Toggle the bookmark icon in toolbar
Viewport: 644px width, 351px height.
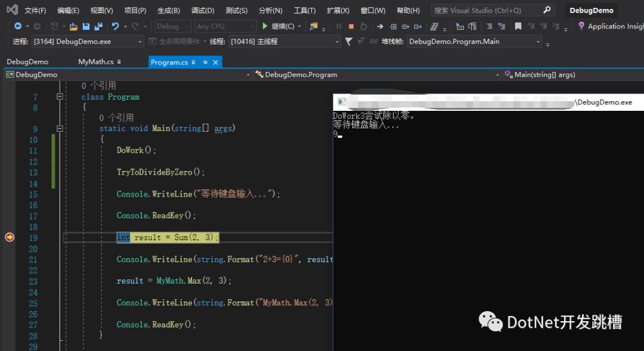coord(518,27)
